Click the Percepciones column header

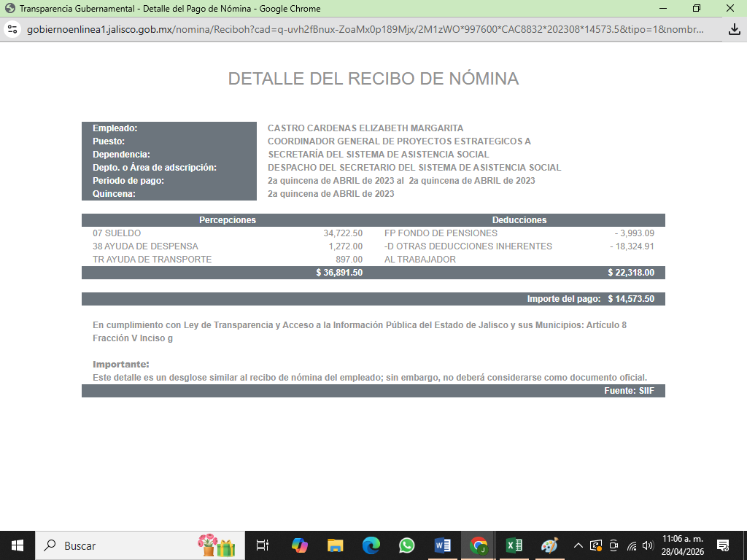(x=228, y=220)
